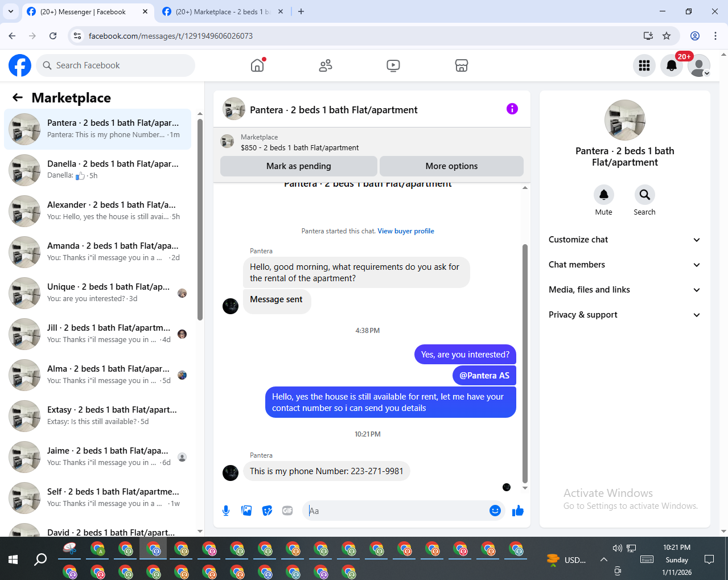Expand Customize chat section
Screen dimensions: 728x580
click(x=624, y=240)
